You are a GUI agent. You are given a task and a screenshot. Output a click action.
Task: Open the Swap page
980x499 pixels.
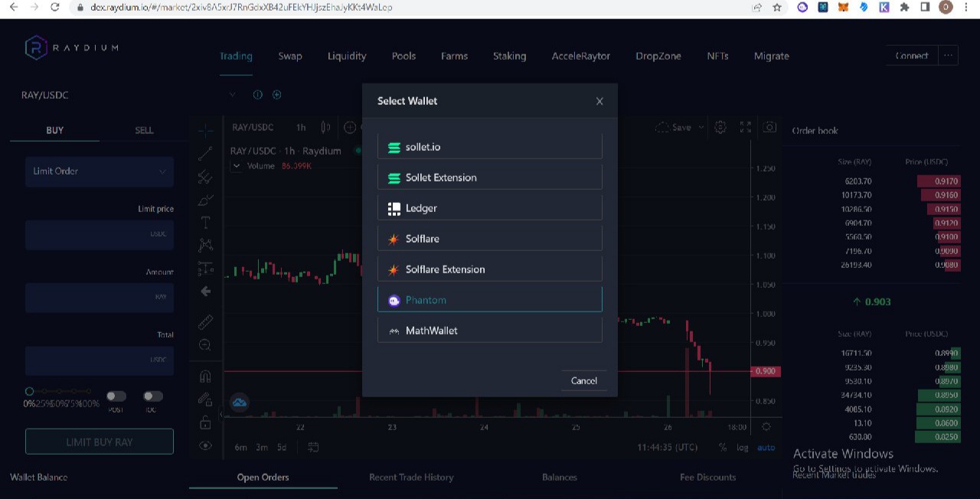[290, 56]
